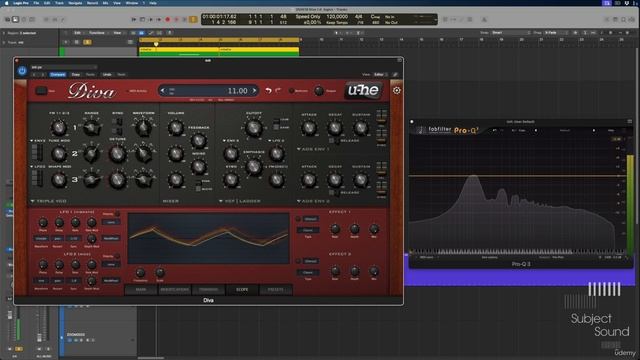Click the u-he logo in Diva
Screen dimensions: 640x360
point(363,90)
